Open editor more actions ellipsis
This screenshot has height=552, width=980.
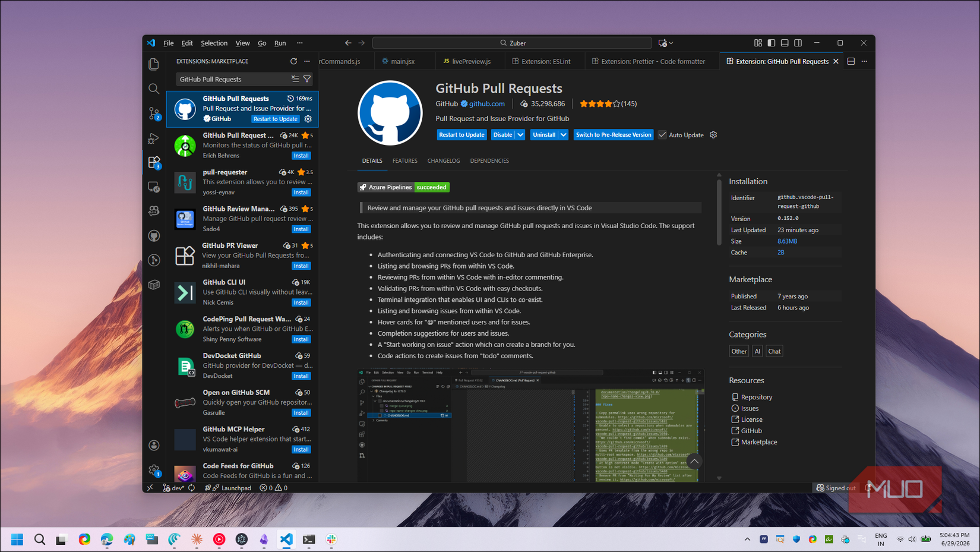pyautogui.click(x=864, y=61)
